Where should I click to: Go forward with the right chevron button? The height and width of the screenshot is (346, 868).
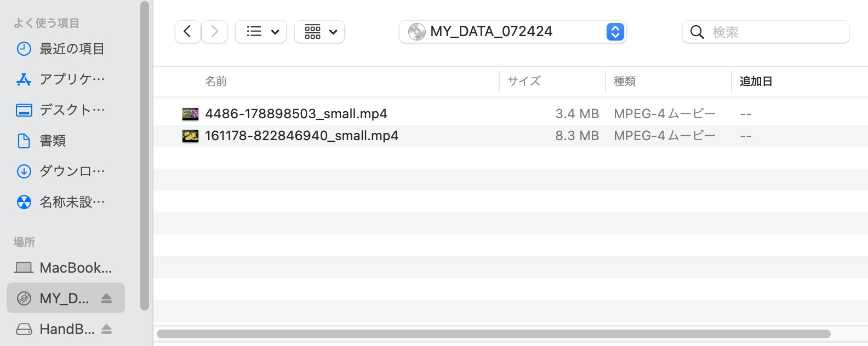click(x=214, y=32)
